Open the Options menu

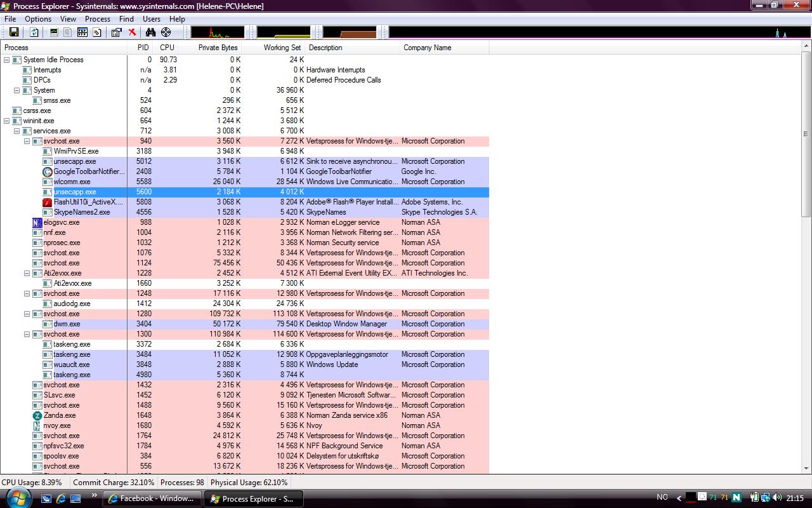[x=38, y=19]
